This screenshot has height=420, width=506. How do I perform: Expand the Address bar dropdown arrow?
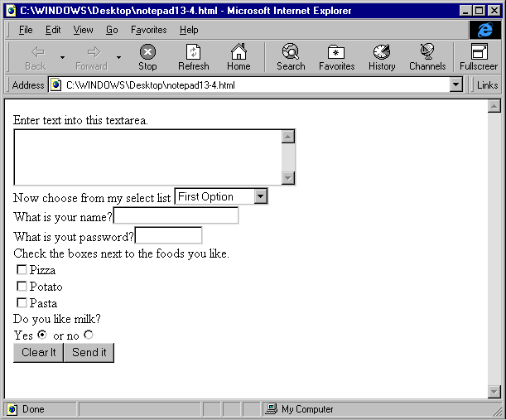455,84
